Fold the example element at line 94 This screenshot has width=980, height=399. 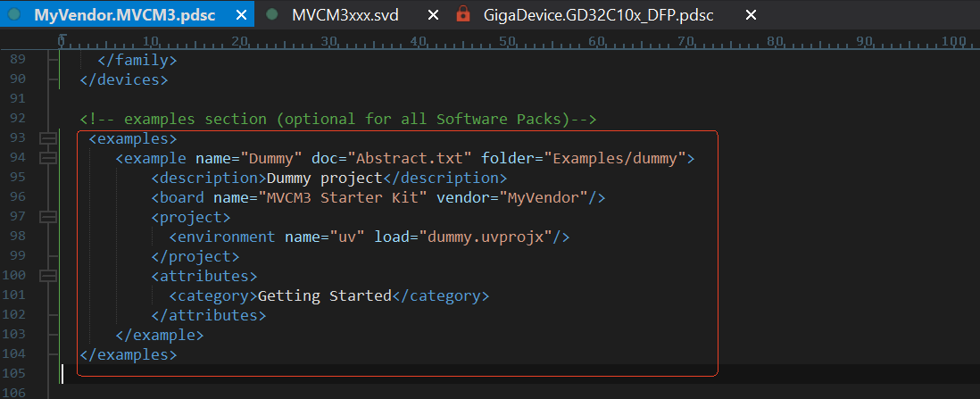[47, 158]
